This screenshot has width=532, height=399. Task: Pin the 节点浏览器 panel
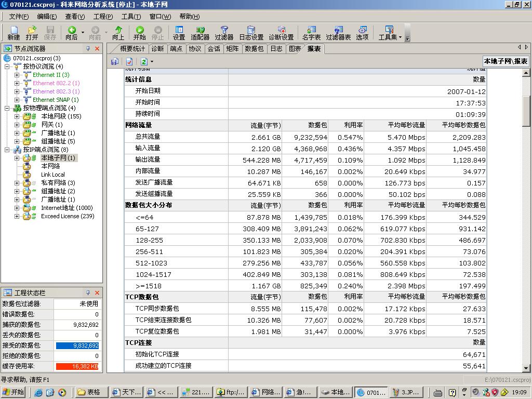88,48
